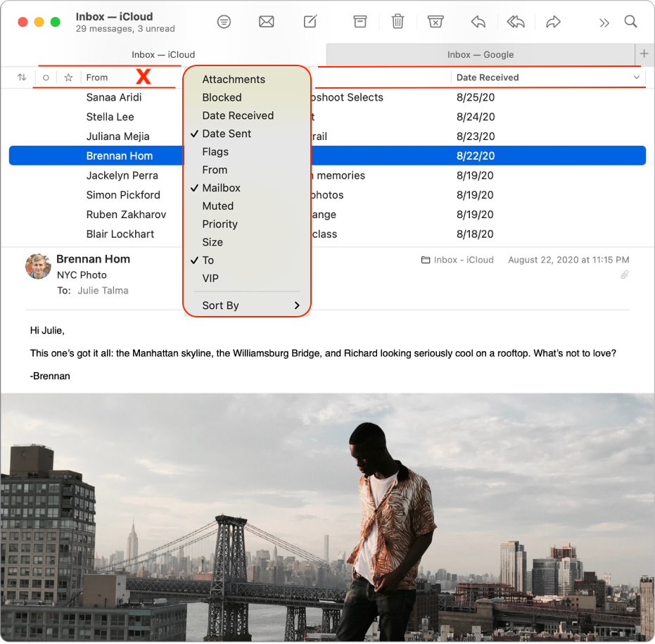The height and width of the screenshot is (644, 655).
Task: Open message from Ruben Zakharov
Action: tap(327, 215)
